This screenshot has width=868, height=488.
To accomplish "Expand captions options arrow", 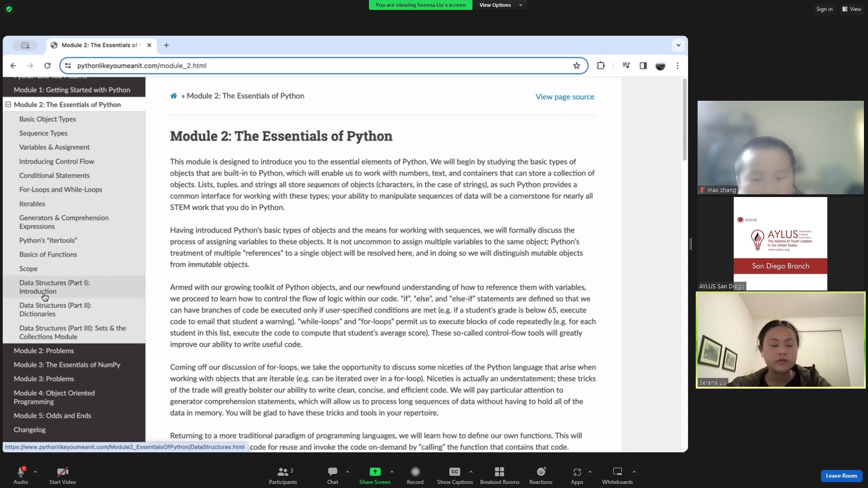I will click(x=471, y=472).
